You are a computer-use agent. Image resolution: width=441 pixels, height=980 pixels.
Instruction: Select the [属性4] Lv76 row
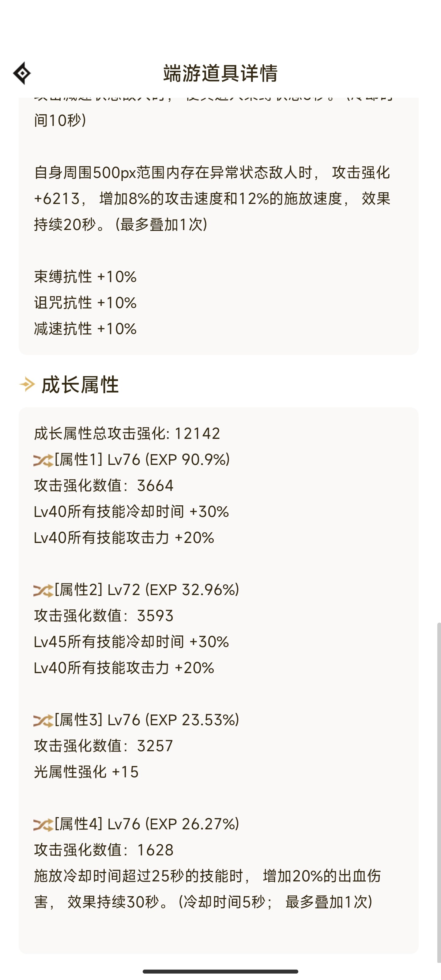[136, 824]
